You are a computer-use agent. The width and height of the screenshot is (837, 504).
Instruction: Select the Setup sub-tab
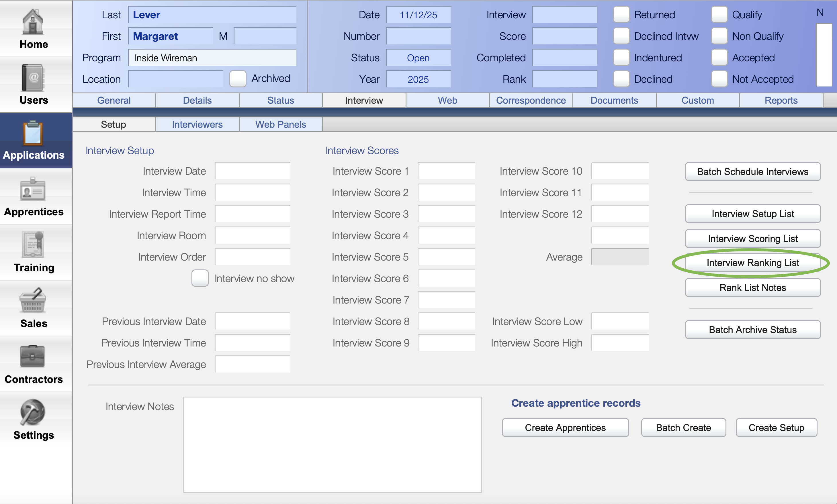[114, 125]
